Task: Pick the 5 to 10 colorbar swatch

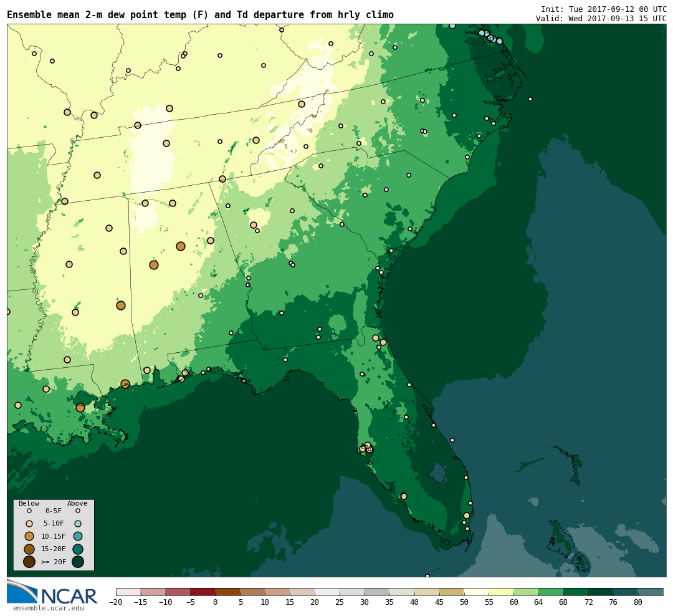Action: tap(253, 592)
